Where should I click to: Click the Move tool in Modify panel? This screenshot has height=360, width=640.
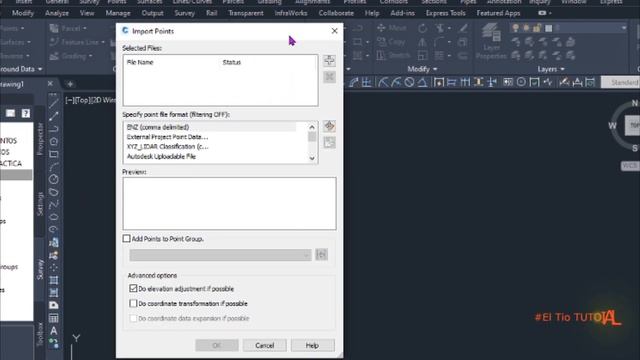pos(391,28)
